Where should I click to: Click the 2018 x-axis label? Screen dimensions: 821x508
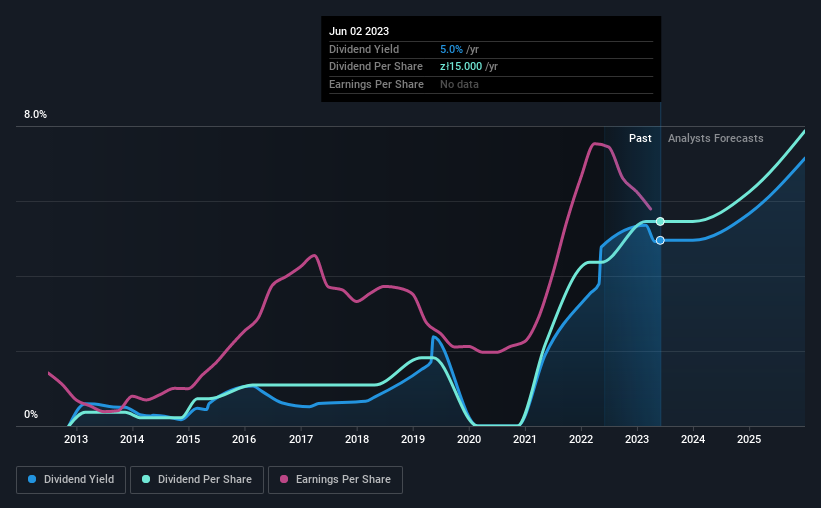click(x=357, y=439)
